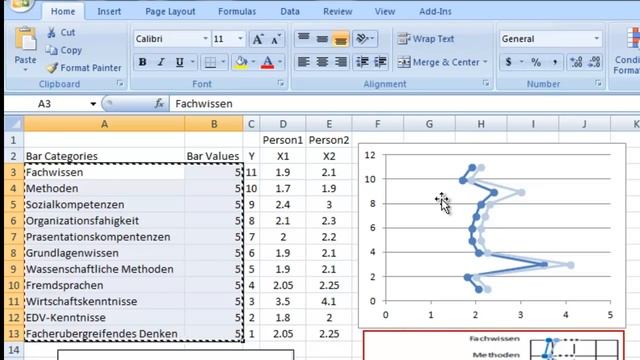Click Merge & Center button

point(438,62)
